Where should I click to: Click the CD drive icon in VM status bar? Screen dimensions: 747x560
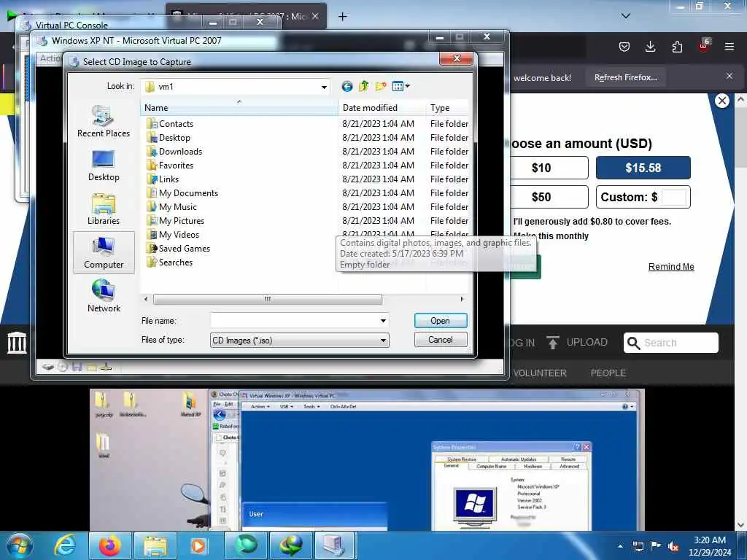62,367
